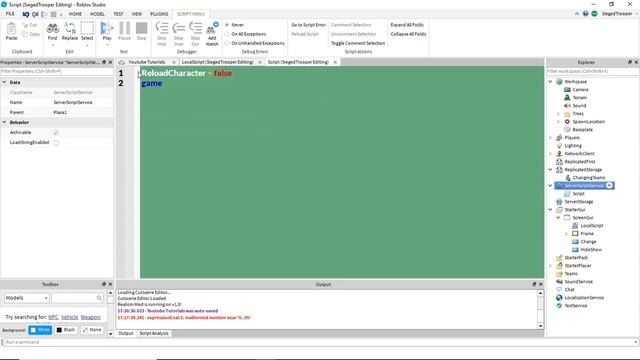Open Find with the binoculars icon
Screen dimensions: 640x360
point(52,29)
